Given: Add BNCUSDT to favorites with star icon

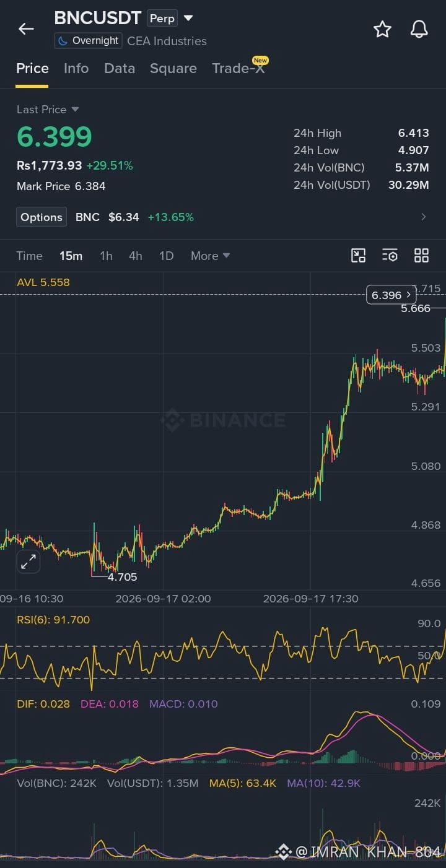Looking at the screenshot, I should 382,29.
